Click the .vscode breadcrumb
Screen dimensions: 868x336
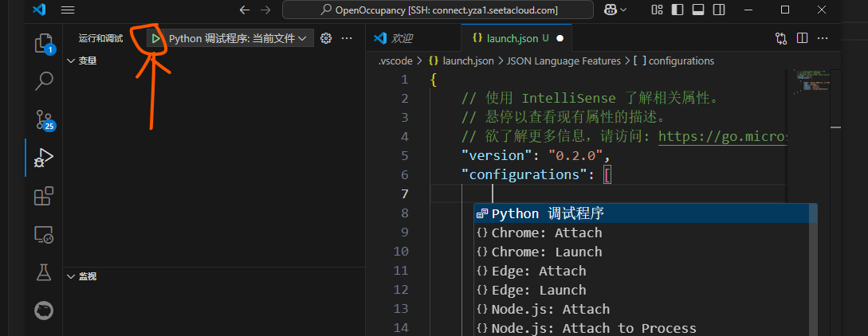tap(395, 61)
